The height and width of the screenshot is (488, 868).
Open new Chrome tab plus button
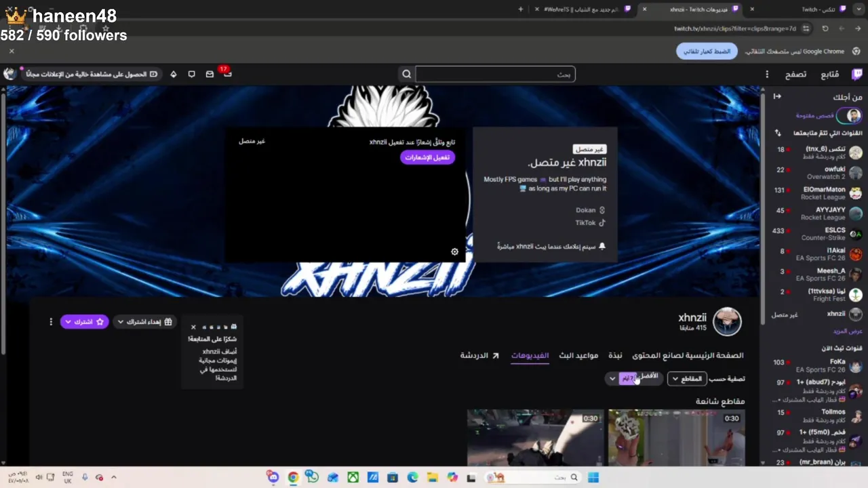(x=521, y=9)
